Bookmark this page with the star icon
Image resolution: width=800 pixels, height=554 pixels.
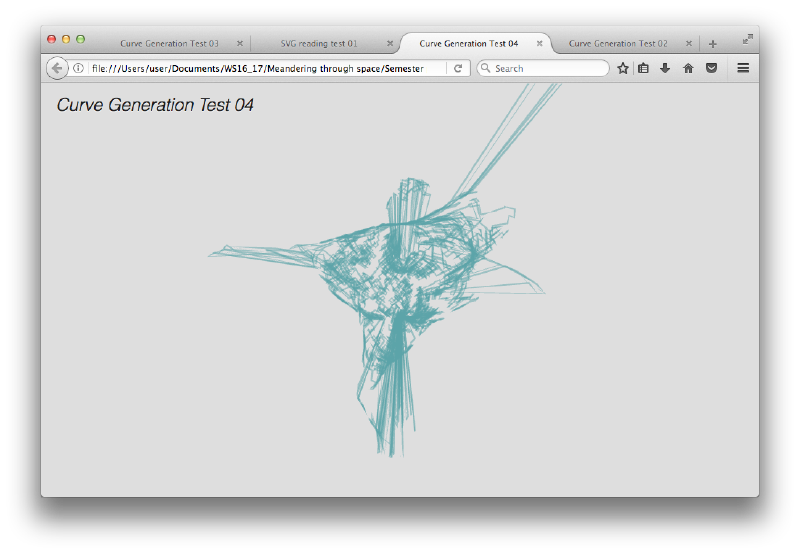(622, 68)
